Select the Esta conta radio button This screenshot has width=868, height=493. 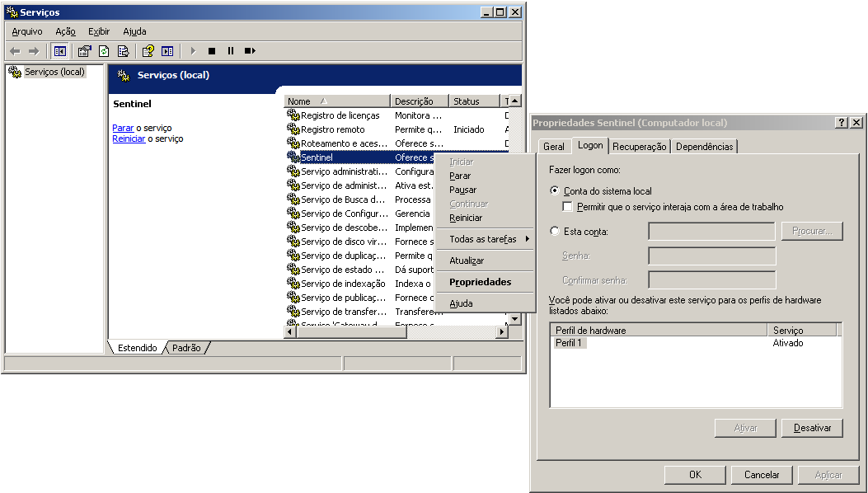coord(555,231)
